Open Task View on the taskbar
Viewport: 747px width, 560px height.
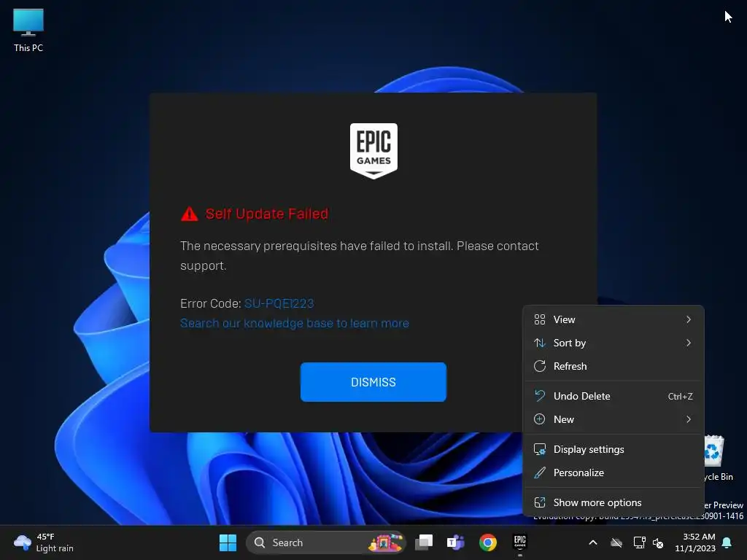pyautogui.click(x=424, y=542)
